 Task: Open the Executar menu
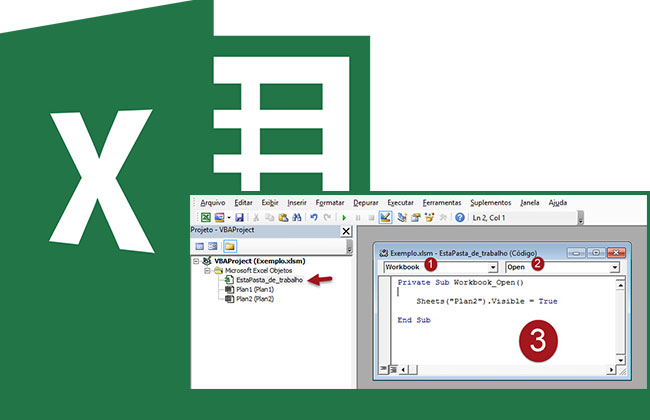[x=400, y=202]
